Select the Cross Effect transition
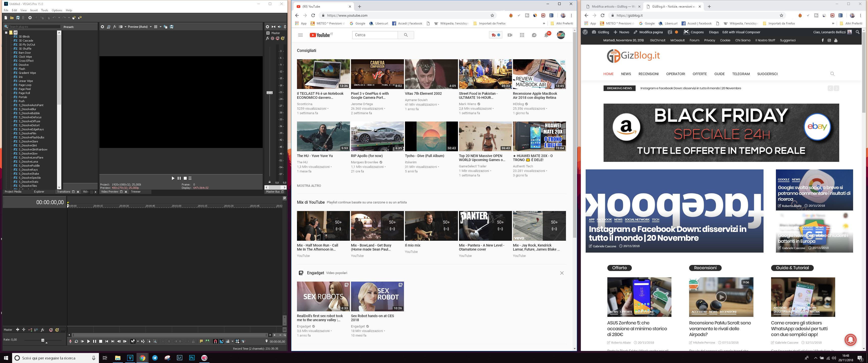Viewport: 868px width, 363px height. tap(26, 60)
